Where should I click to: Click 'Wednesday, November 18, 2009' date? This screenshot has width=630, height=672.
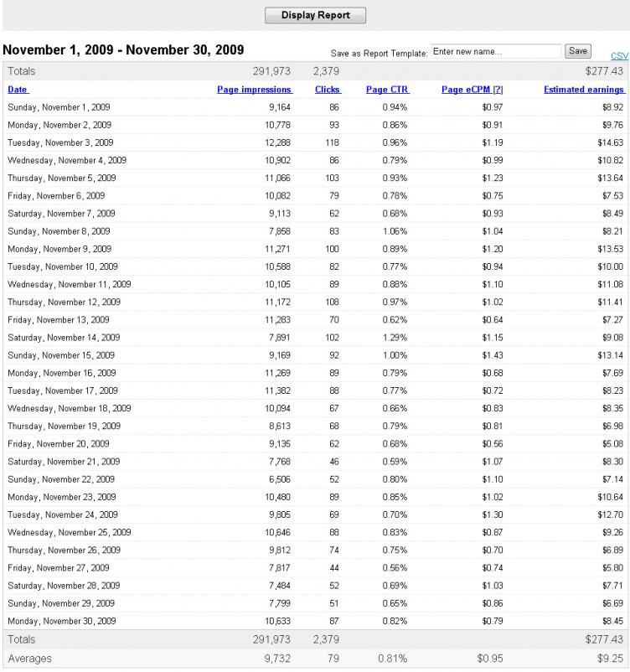[x=70, y=408]
